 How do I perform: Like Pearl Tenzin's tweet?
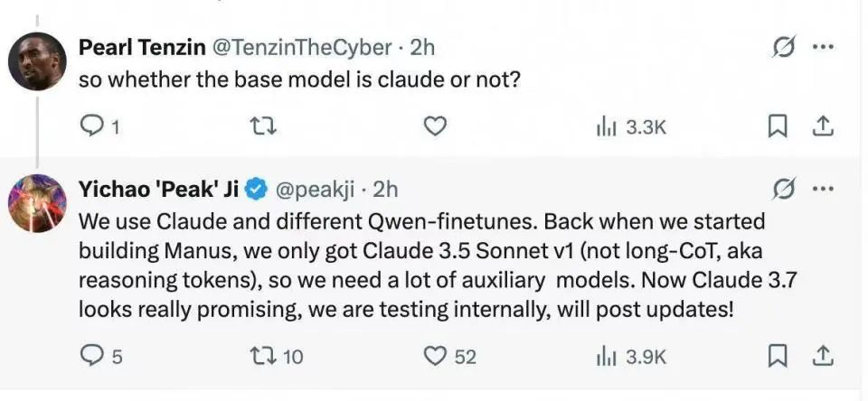tap(436, 127)
